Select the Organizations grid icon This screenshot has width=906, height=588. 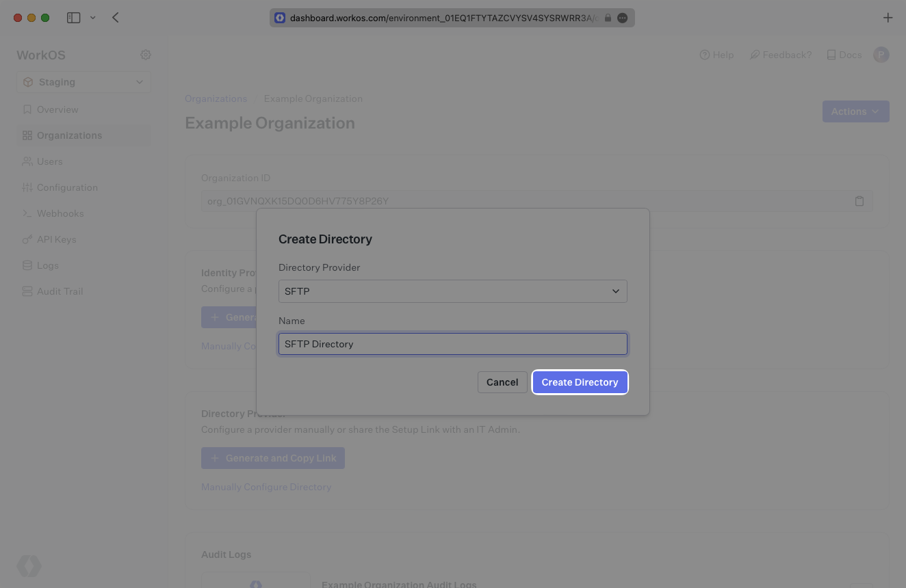[27, 135]
